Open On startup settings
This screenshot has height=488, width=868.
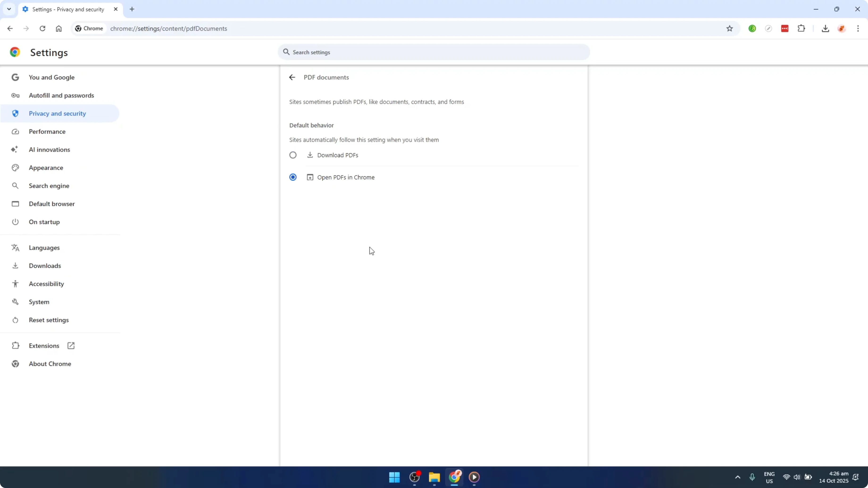pos(60,222)
